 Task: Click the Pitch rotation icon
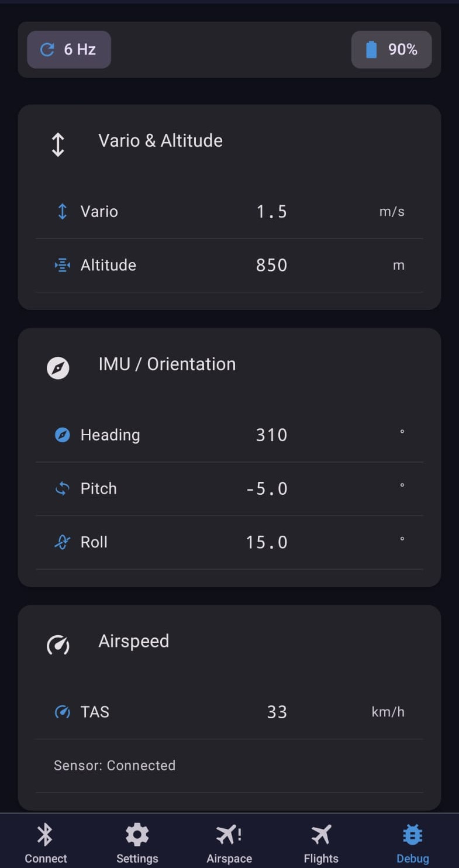62,488
